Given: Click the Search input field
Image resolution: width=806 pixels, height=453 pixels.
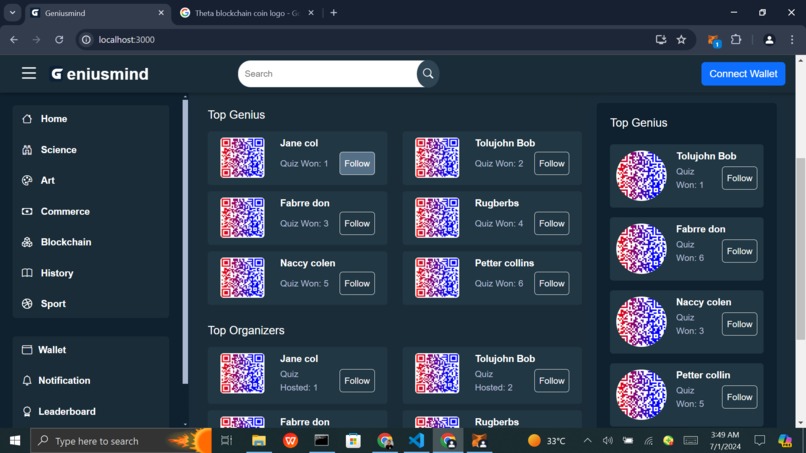Looking at the screenshot, I should click(329, 74).
